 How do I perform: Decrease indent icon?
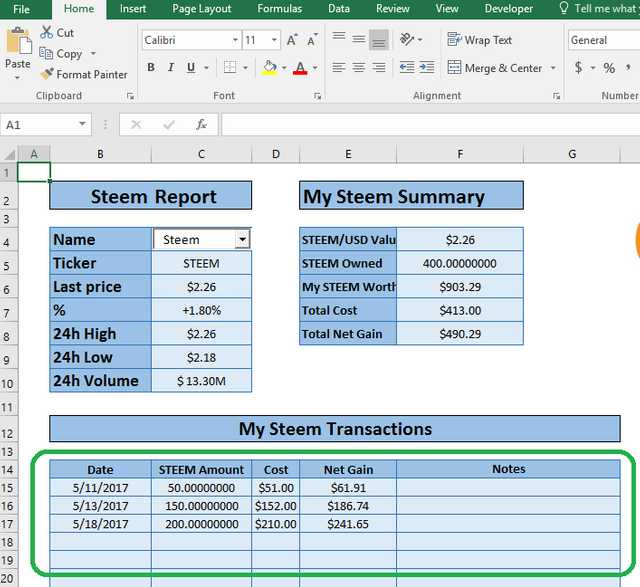407,67
